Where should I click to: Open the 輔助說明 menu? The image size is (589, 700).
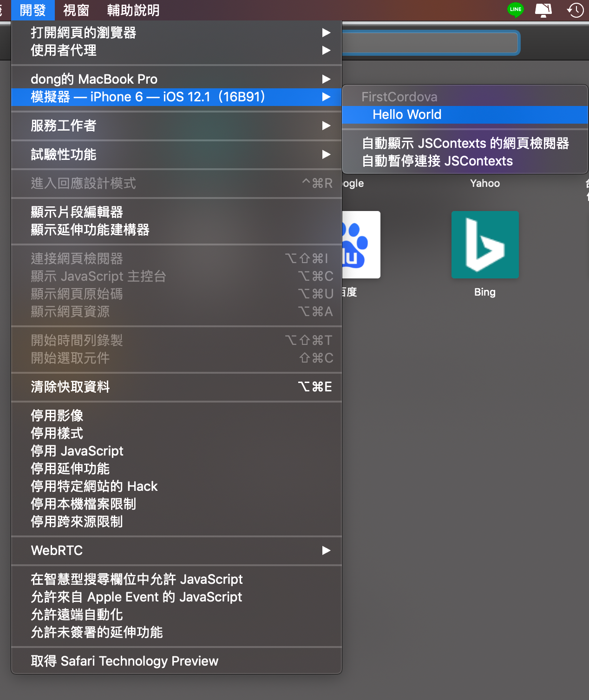(x=133, y=10)
